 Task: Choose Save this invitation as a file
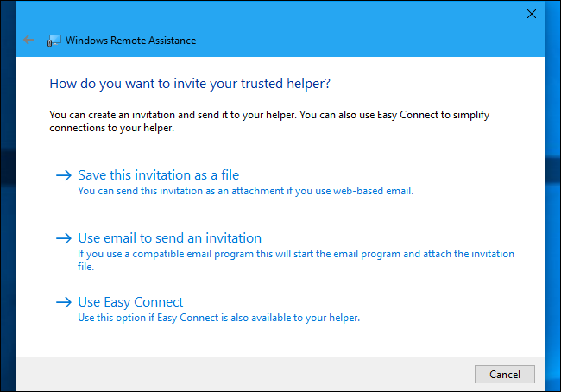pos(158,175)
